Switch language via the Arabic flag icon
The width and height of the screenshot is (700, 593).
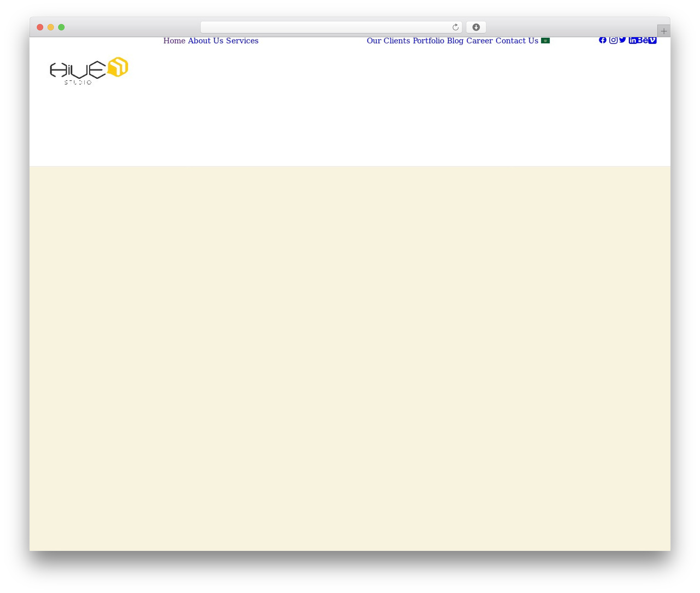click(545, 40)
